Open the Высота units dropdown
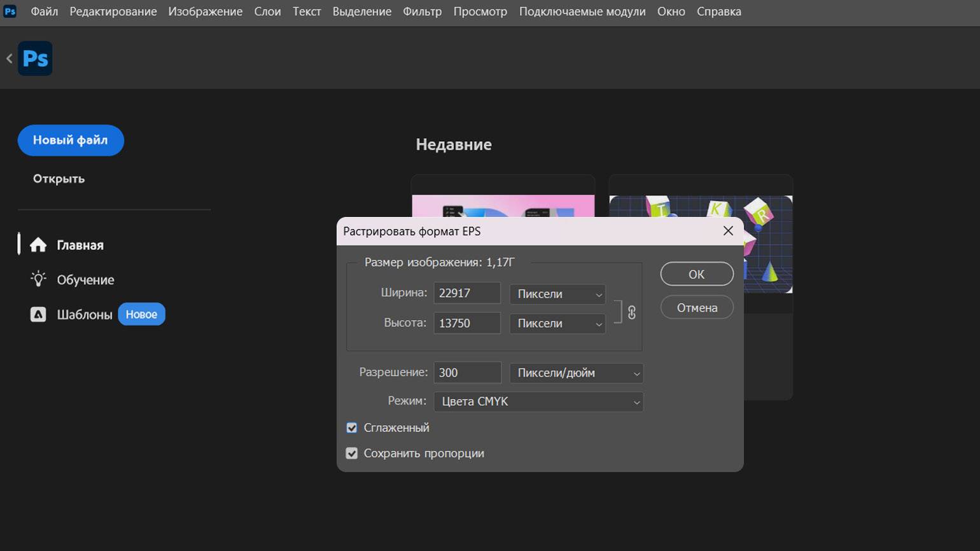The width and height of the screenshot is (980, 551). point(557,323)
